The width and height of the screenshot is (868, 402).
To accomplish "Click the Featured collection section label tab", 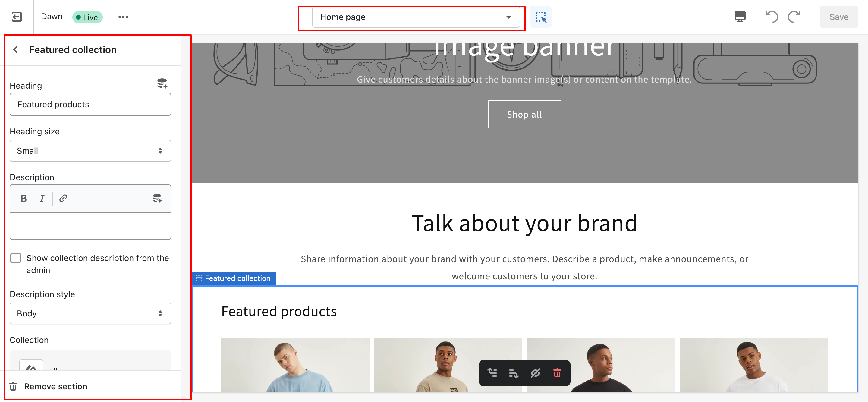I will 234,278.
